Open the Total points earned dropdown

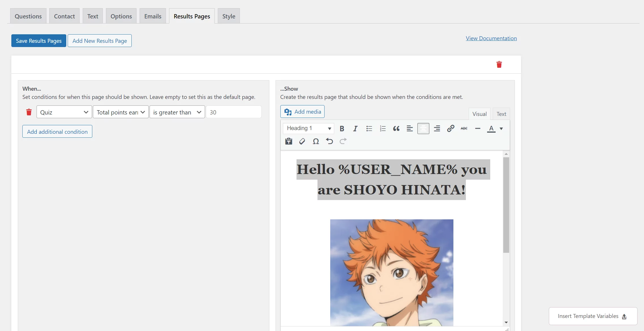click(121, 112)
